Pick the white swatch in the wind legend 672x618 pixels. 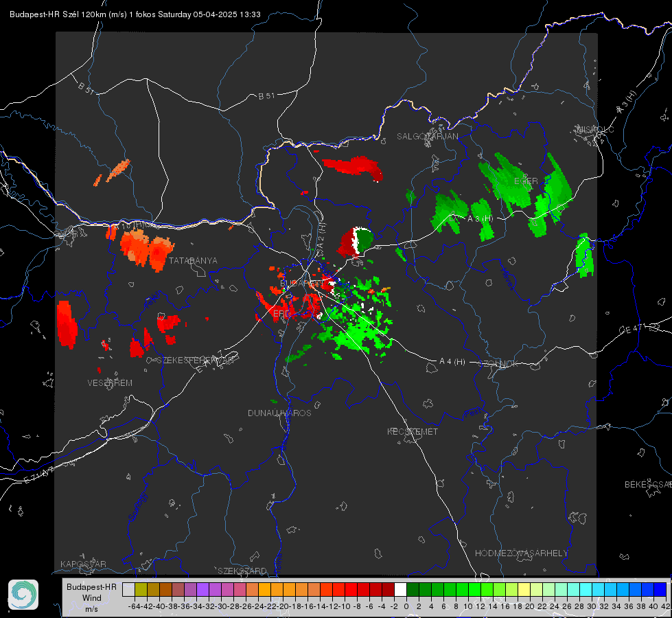pos(400,589)
